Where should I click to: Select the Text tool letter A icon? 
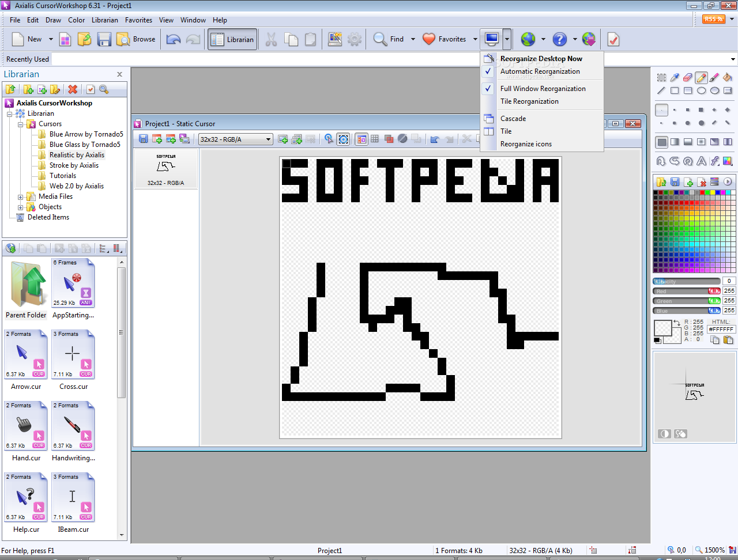click(701, 161)
